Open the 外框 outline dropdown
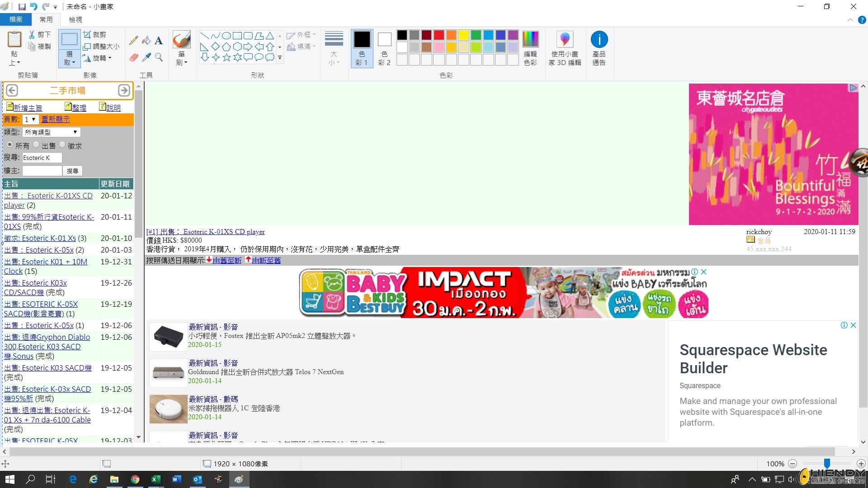Image resolution: width=868 pixels, height=488 pixels. click(x=301, y=35)
